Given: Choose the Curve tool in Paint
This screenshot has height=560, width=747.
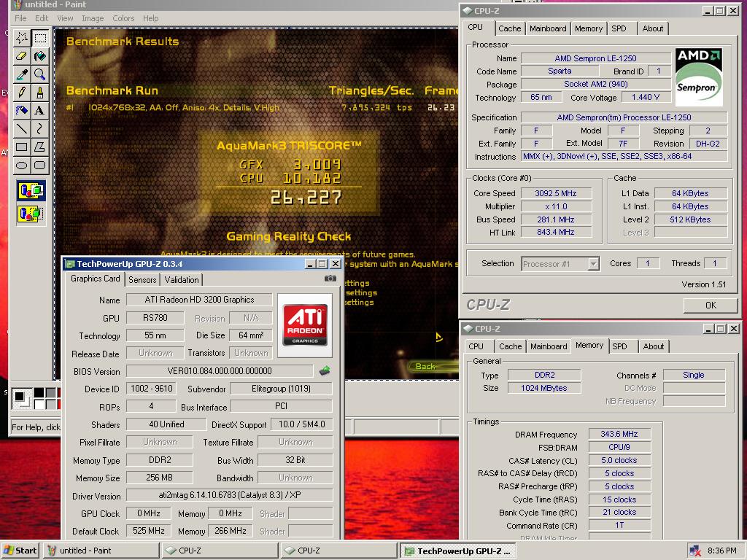Looking at the screenshot, I should [40, 128].
